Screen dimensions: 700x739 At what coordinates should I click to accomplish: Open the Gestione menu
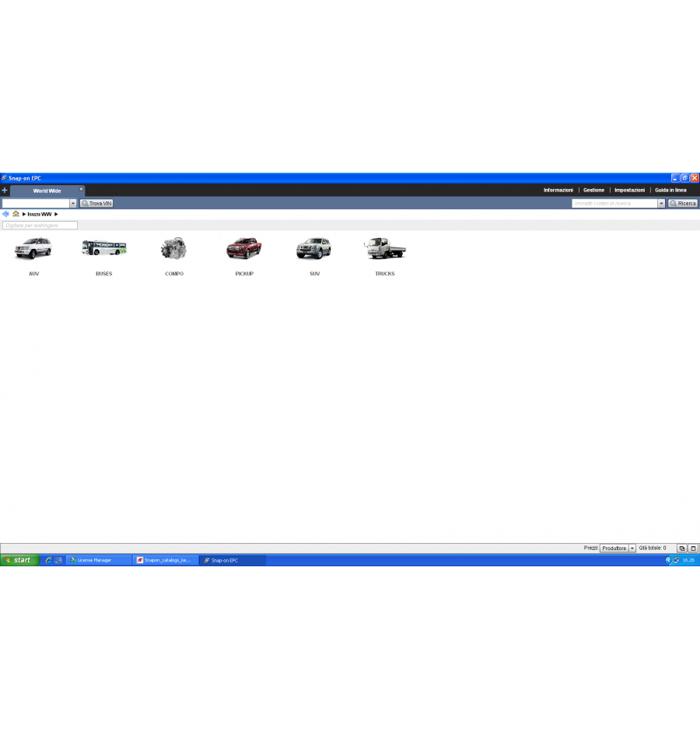click(x=593, y=190)
